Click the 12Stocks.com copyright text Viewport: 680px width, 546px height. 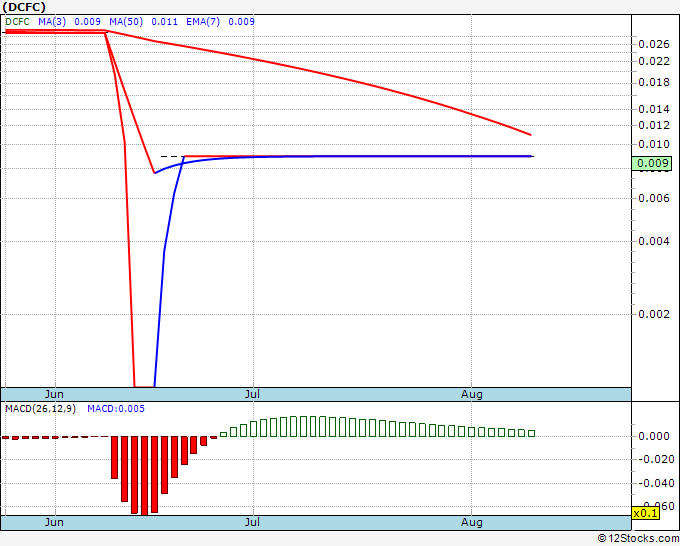[x=638, y=538]
